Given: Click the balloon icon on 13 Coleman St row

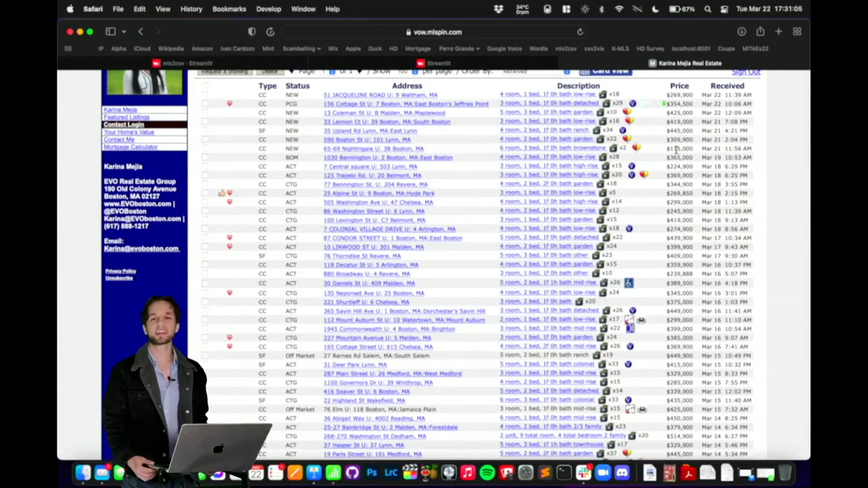Looking at the screenshot, I should point(627,112).
